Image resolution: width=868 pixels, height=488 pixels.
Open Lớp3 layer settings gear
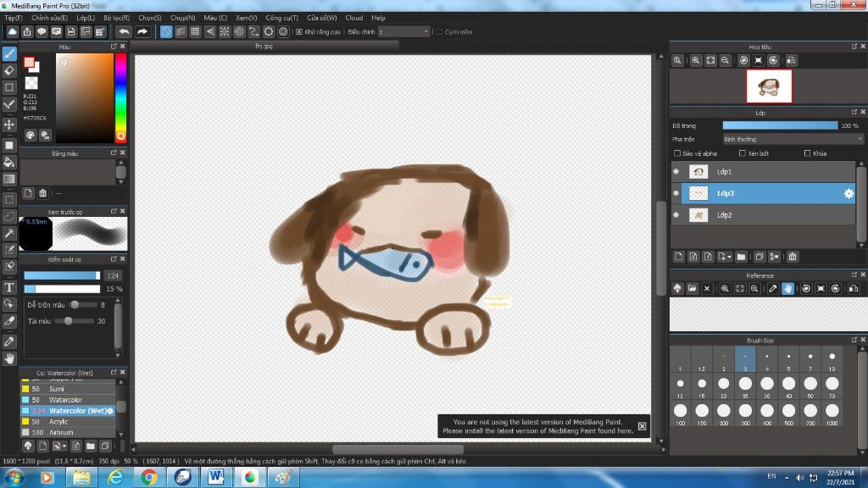pos(848,193)
